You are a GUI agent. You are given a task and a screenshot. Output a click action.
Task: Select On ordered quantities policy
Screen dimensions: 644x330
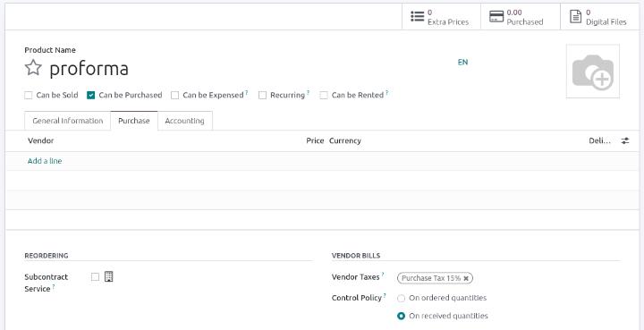(x=402, y=299)
